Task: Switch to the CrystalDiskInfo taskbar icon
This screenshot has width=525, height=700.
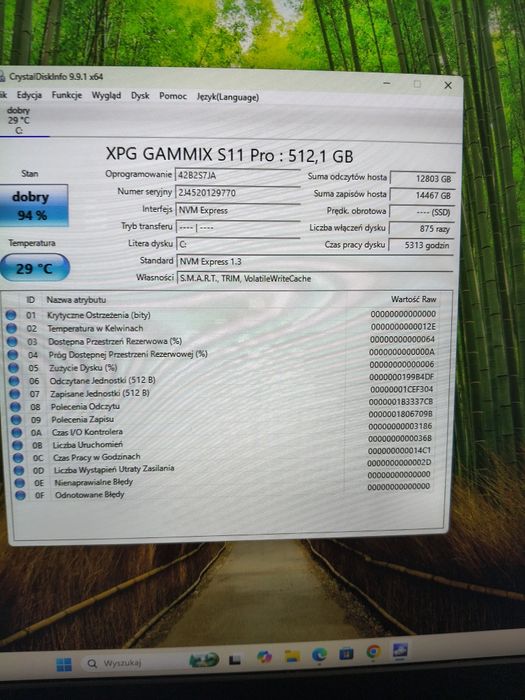Action: 400,650
